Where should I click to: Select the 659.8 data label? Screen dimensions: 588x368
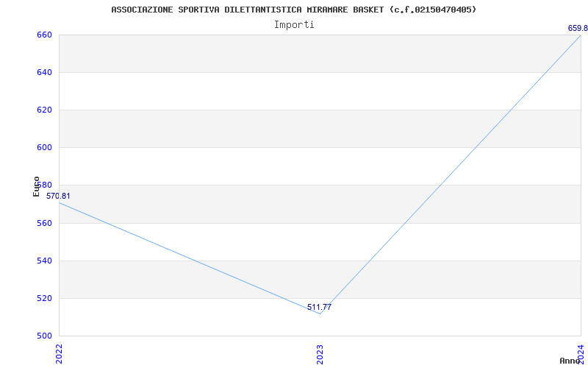[578, 28]
